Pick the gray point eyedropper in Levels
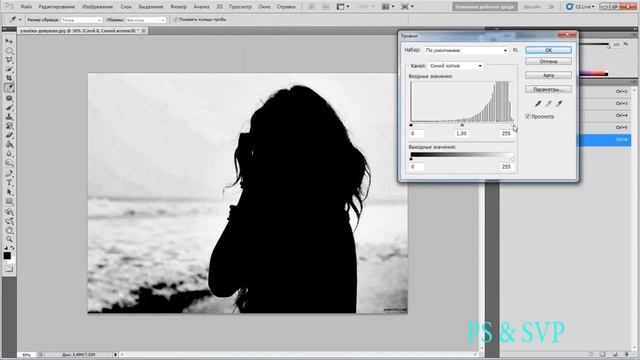The image size is (640, 360). click(549, 104)
